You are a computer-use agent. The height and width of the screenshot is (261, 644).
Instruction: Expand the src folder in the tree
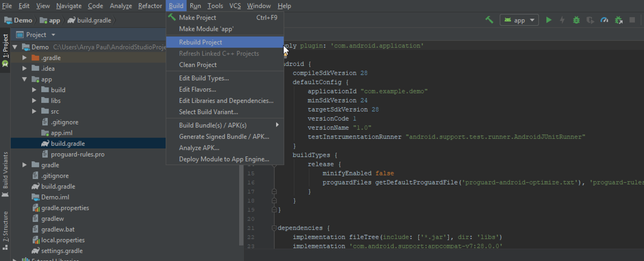pyautogui.click(x=34, y=111)
